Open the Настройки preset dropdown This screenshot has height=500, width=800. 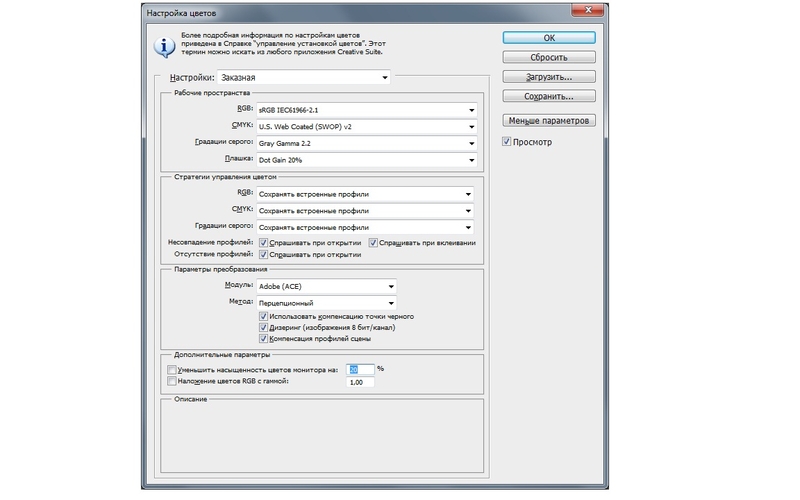click(x=302, y=77)
